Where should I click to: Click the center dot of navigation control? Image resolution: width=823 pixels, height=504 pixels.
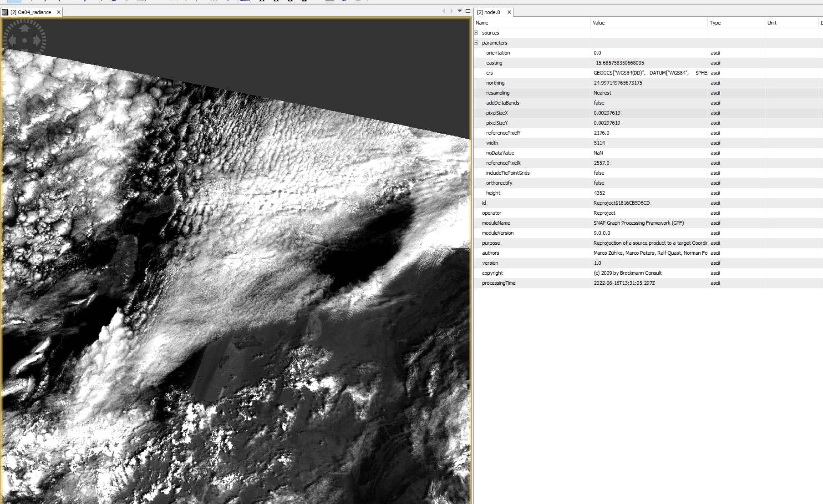click(25, 40)
